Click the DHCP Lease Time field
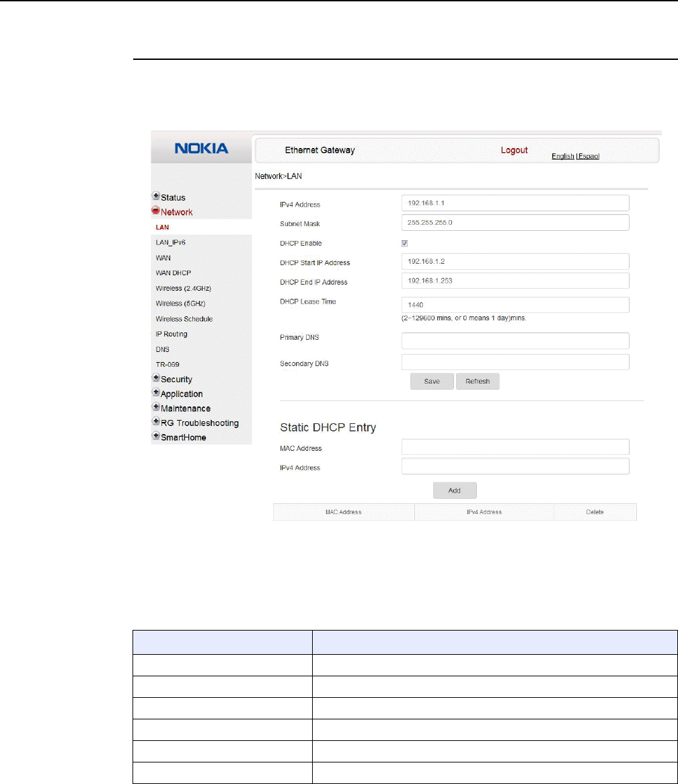Screen dimensions: 678x784 [x=515, y=304]
